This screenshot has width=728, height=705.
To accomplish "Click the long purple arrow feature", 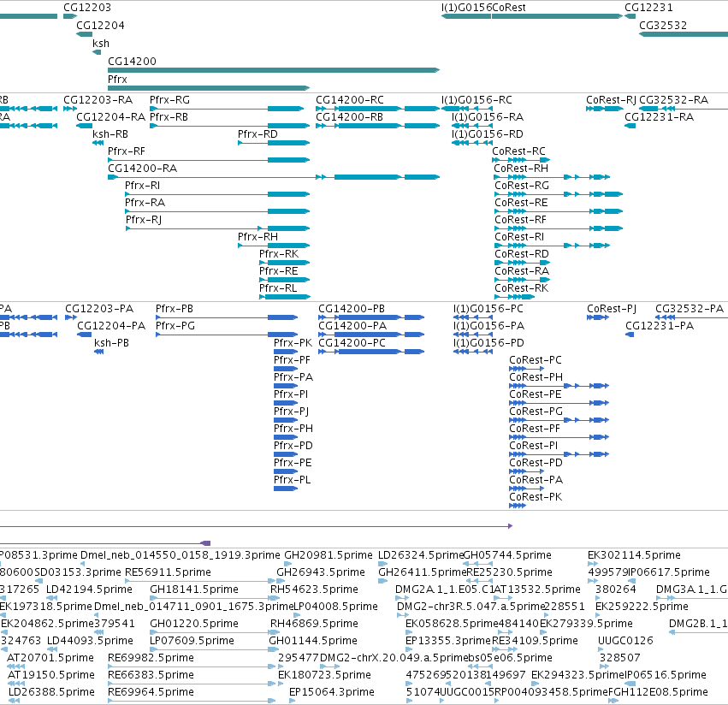I will tap(257, 526).
